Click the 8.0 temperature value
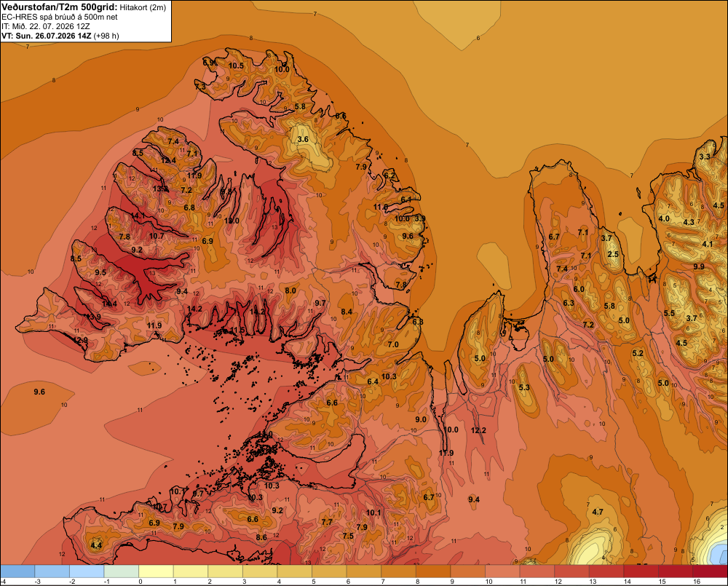728x586 pixels. [290, 290]
